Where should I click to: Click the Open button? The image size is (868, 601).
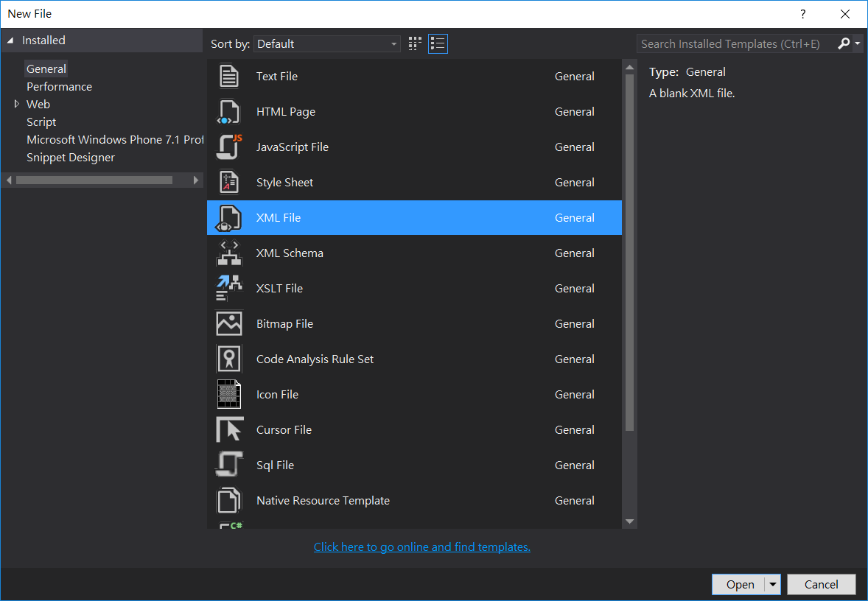(x=740, y=584)
